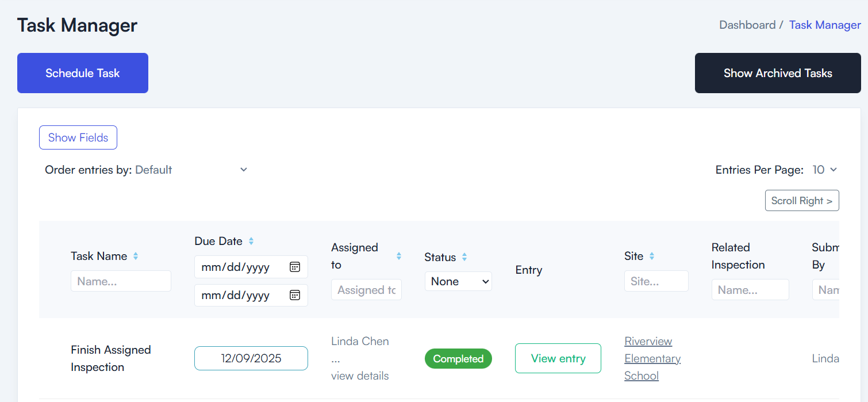The height and width of the screenshot is (402, 868).
Task: Click view details under Linda Chen
Action: tap(360, 376)
